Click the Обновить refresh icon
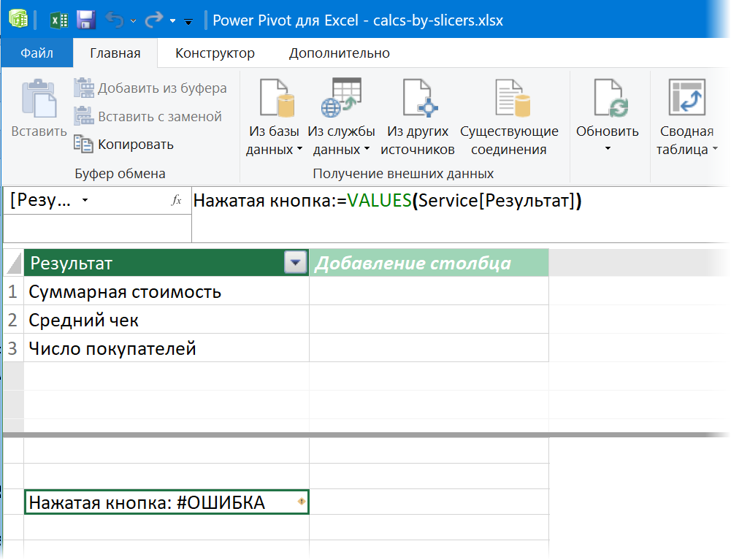731x560 pixels. [x=611, y=97]
